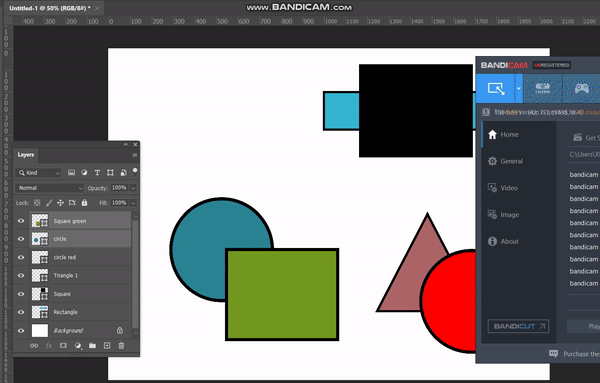Image resolution: width=600 pixels, height=383 pixels.
Task: Create new group folder icon
Action: click(x=92, y=346)
